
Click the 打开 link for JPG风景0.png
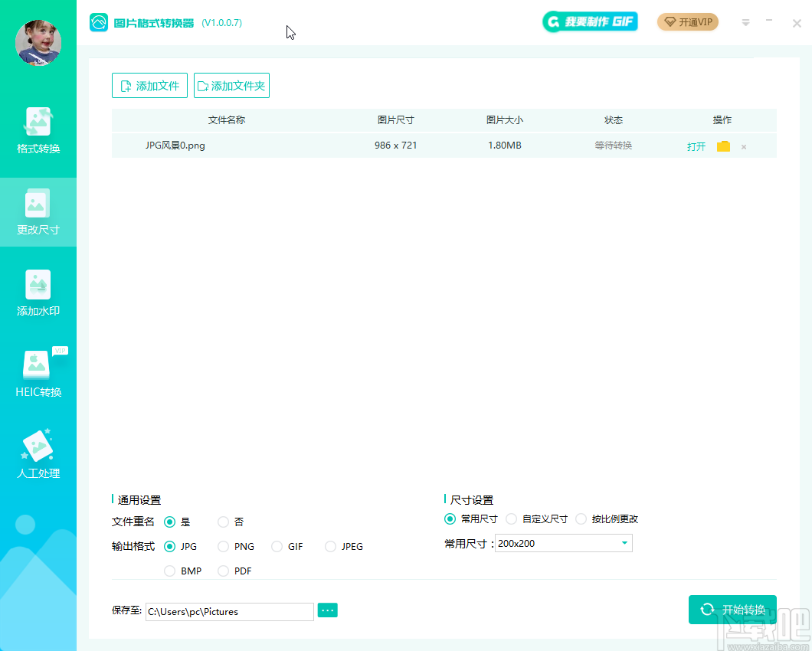(x=696, y=146)
